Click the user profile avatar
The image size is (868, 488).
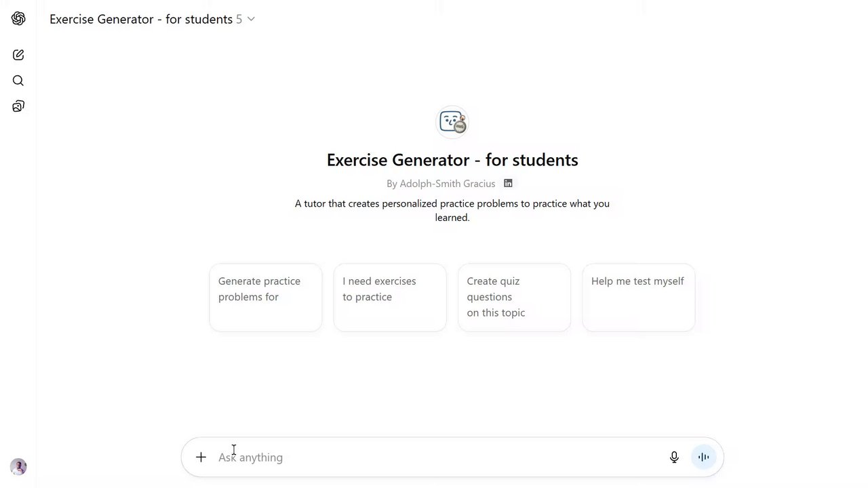18,466
